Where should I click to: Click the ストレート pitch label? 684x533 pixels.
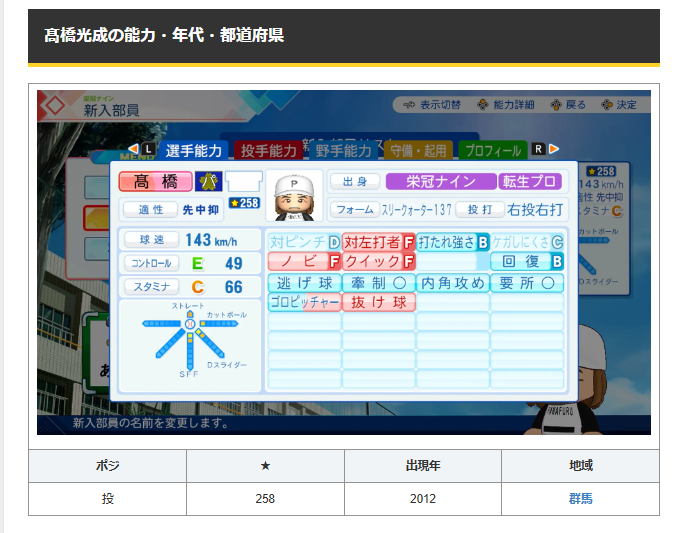[188, 305]
